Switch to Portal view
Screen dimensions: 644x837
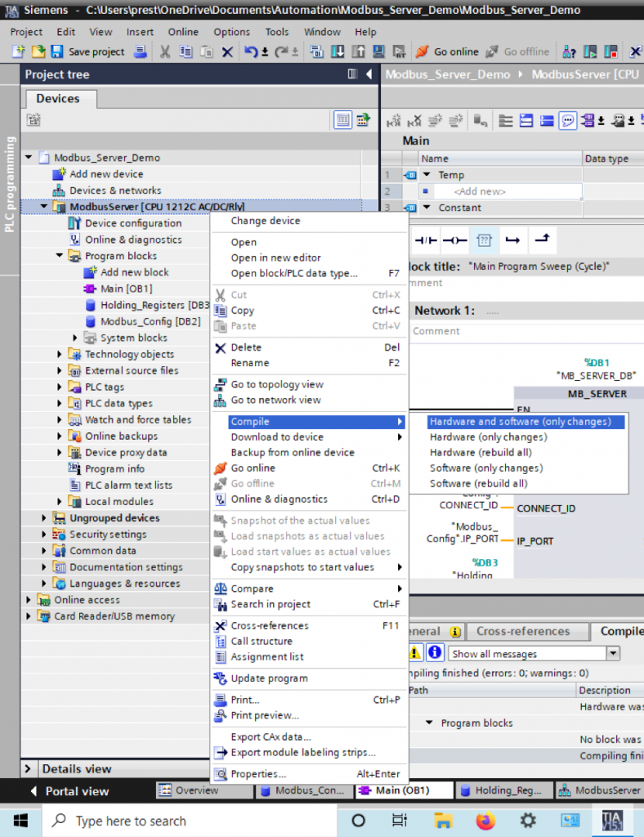(x=70, y=791)
